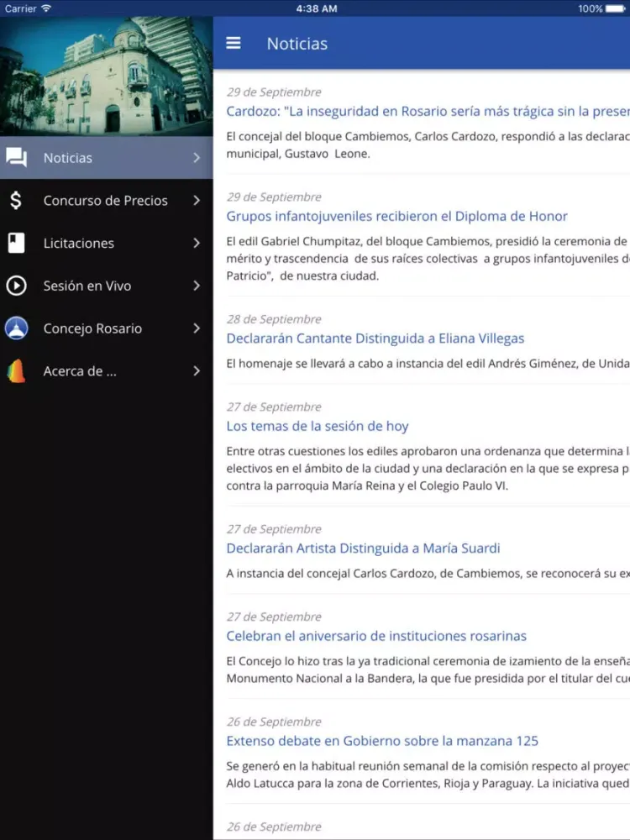The image size is (630, 840).
Task: Expand the Concurso de Precios chevron
Action: click(197, 201)
